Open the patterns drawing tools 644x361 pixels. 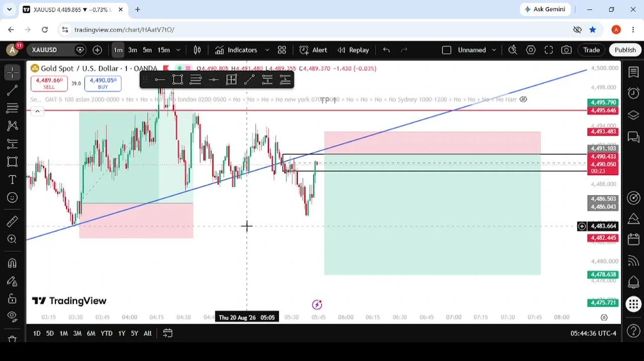pyautogui.click(x=13, y=126)
